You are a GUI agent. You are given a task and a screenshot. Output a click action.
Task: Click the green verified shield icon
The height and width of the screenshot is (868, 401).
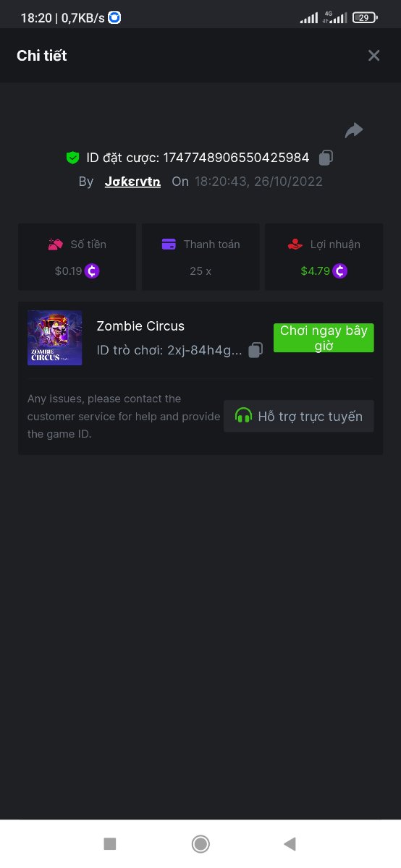click(x=72, y=157)
